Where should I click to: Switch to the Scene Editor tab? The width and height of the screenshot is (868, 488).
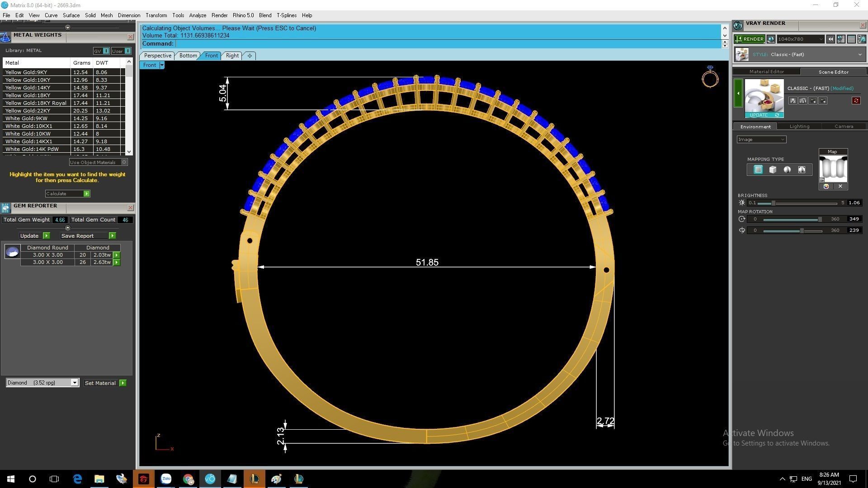coord(833,72)
